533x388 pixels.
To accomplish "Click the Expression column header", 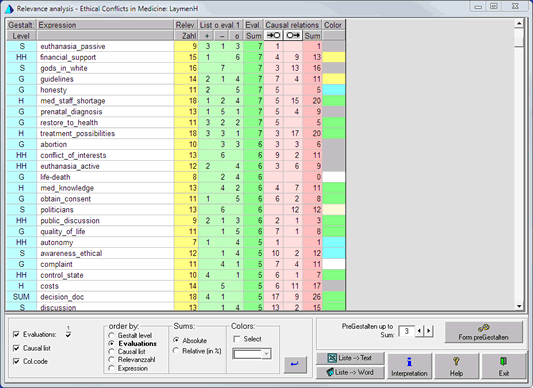I will tap(105, 25).
